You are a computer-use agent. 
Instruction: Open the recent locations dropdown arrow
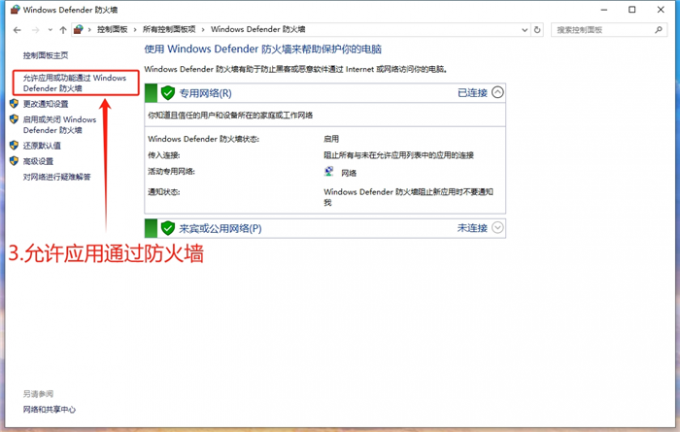pos(50,30)
